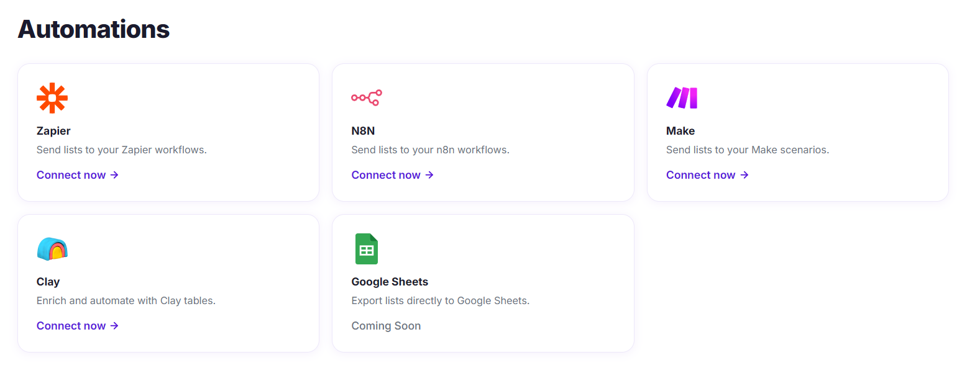Connect now link in Zapier card

78,175
